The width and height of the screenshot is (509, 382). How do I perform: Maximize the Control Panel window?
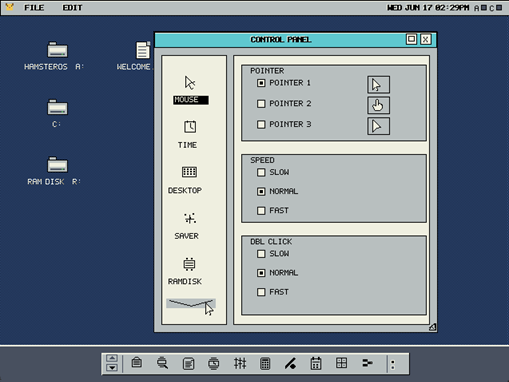411,39
